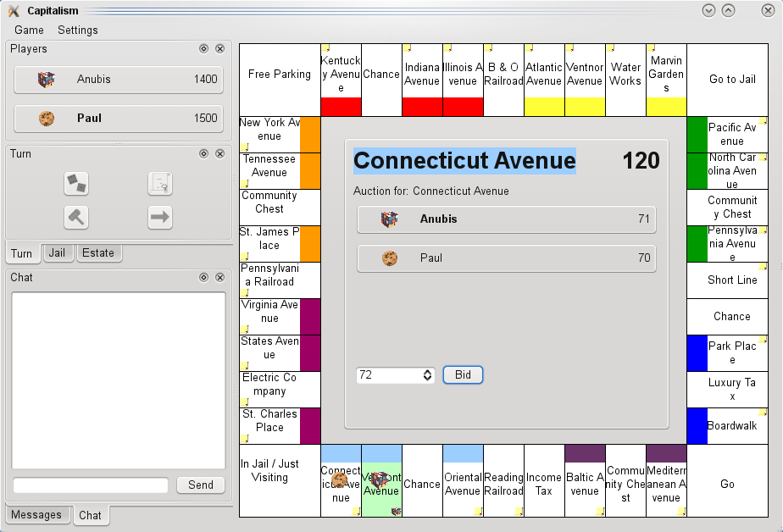Send the chat message
Screen dimensions: 783x532
click(201, 485)
